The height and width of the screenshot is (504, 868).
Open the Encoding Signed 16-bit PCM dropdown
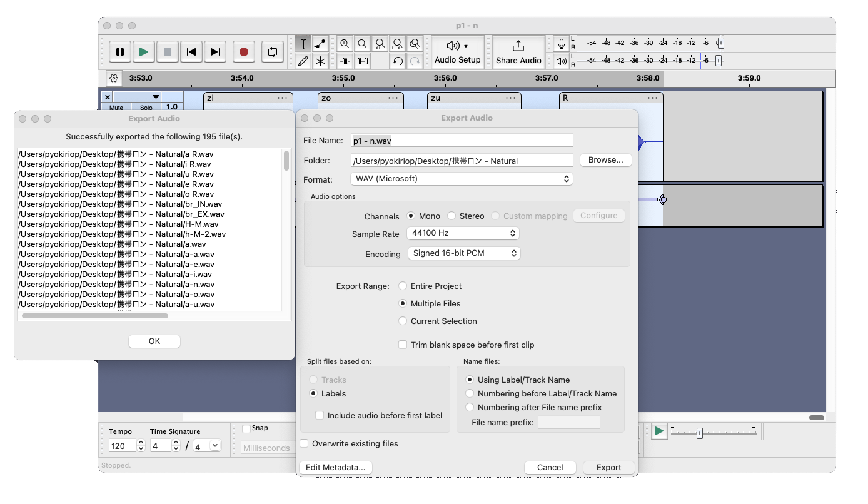click(x=464, y=253)
